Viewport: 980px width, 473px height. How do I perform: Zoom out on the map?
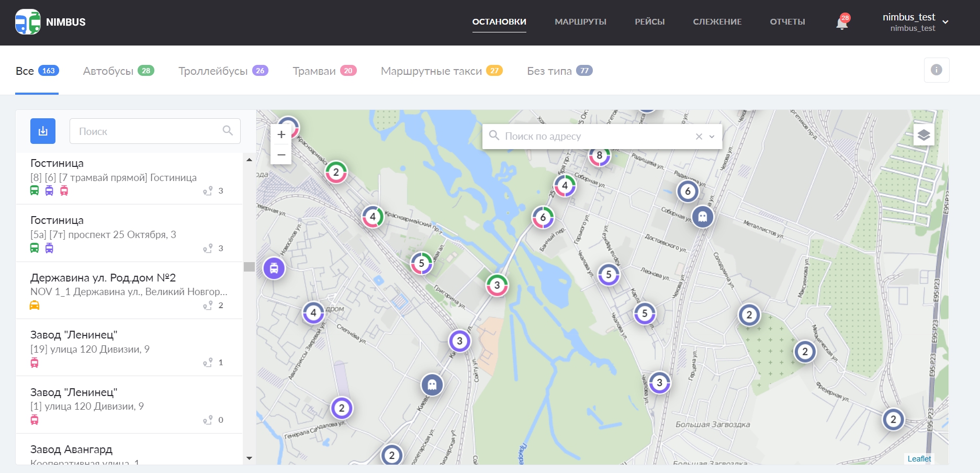click(x=281, y=155)
